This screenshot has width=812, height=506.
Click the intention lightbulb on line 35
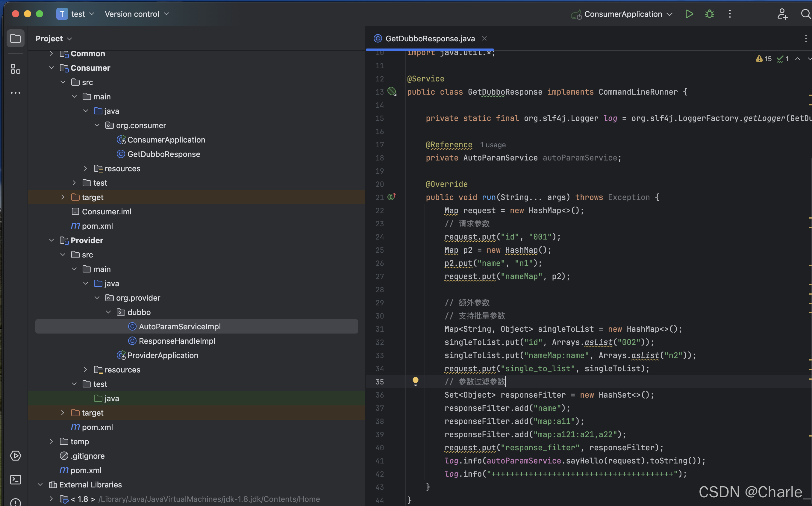[415, 381]
